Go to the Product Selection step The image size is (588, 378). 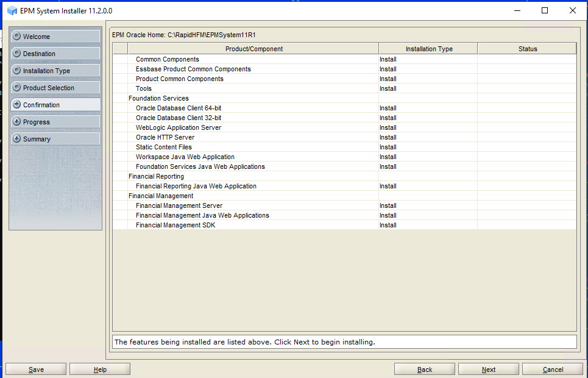point(55,87)
